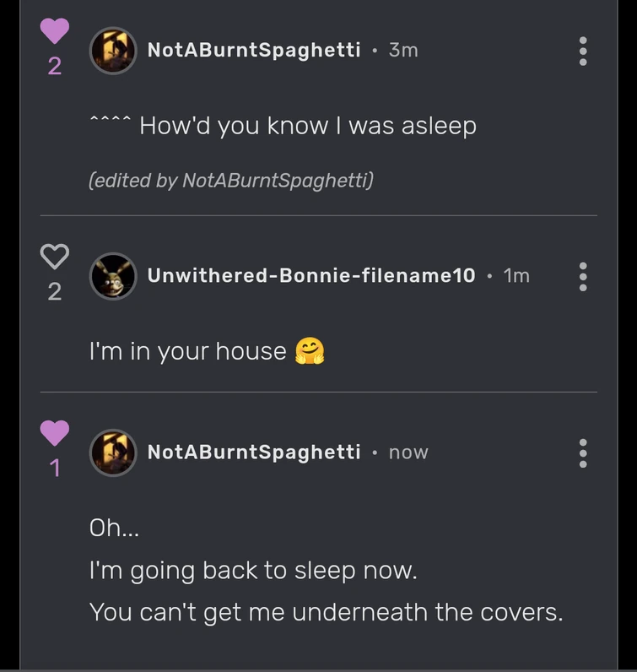Open NotABurntSpaghetti username on the 'now' comment
The image size is (637, 672).
253,453
